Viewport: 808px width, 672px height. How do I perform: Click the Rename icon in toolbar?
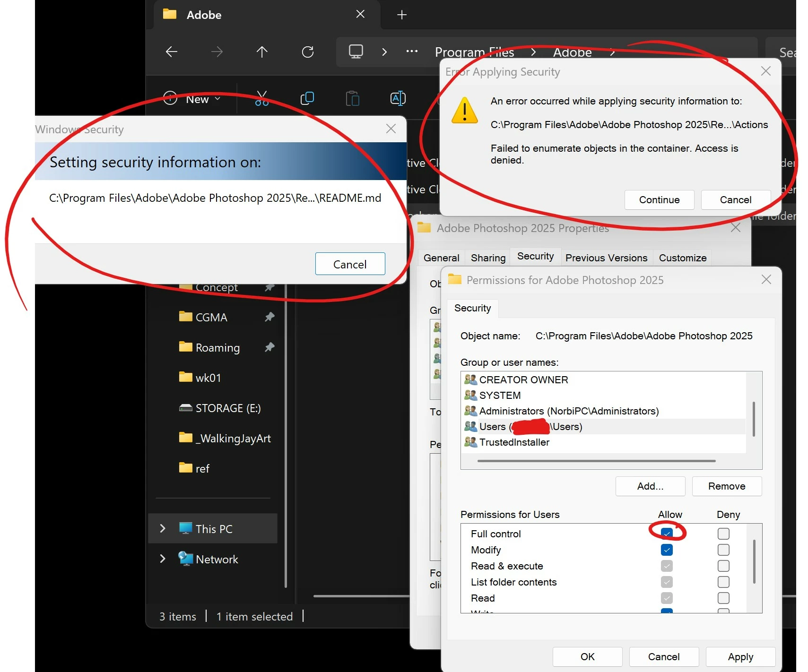coord(398,98)
